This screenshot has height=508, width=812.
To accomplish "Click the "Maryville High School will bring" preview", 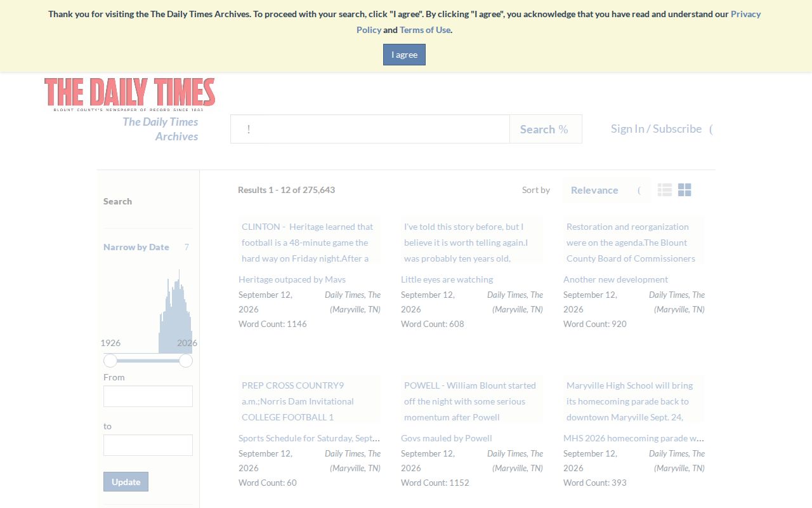I will 634,399.
